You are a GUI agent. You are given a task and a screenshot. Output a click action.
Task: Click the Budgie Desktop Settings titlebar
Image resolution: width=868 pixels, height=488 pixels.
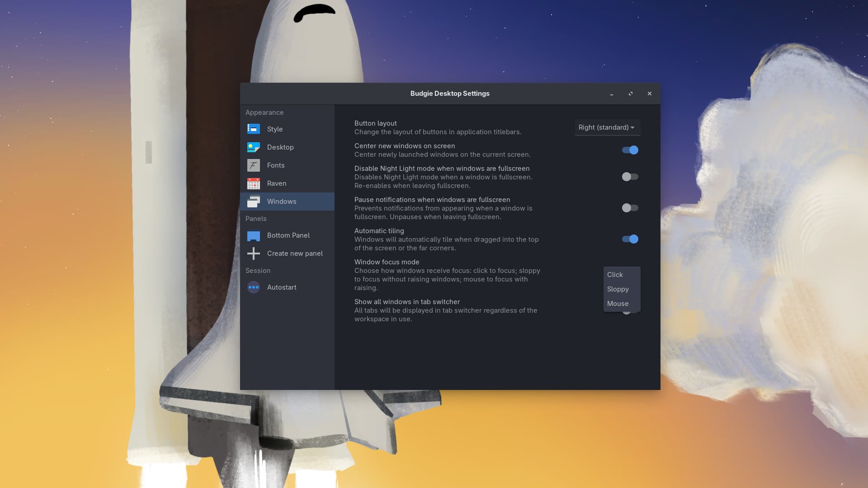(449, 94)
